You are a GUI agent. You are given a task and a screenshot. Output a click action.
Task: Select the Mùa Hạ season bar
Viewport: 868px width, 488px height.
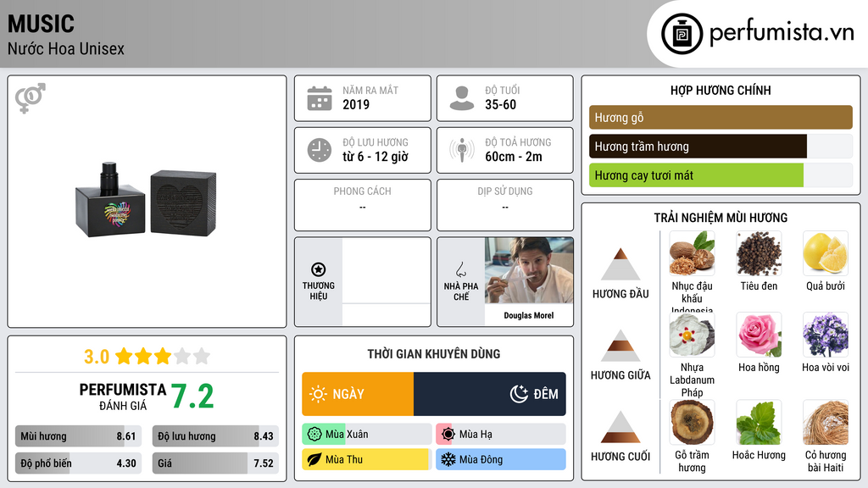pos(501,435)
